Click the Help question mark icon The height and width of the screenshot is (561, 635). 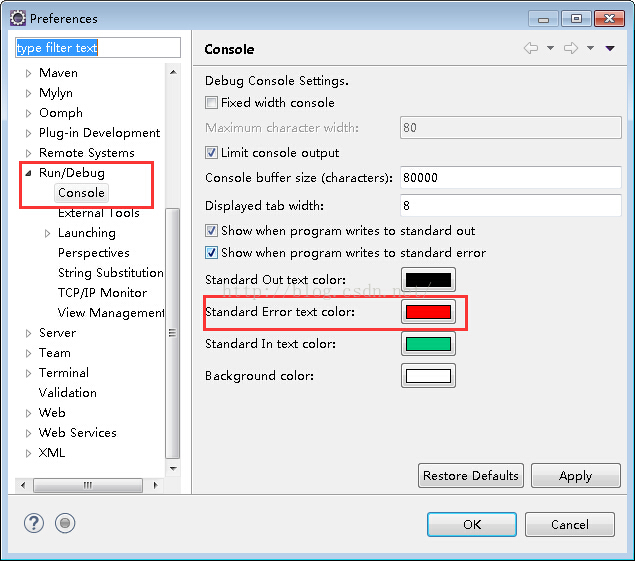click(34, 523)
